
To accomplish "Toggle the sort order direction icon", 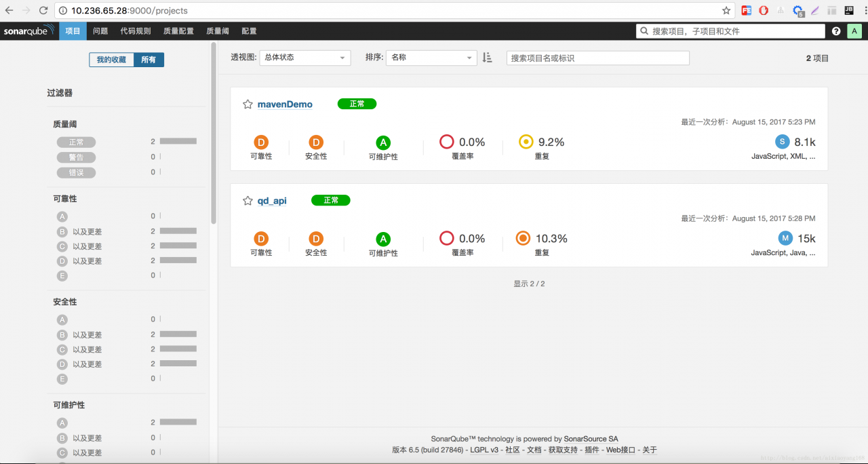I will point(487,58).
